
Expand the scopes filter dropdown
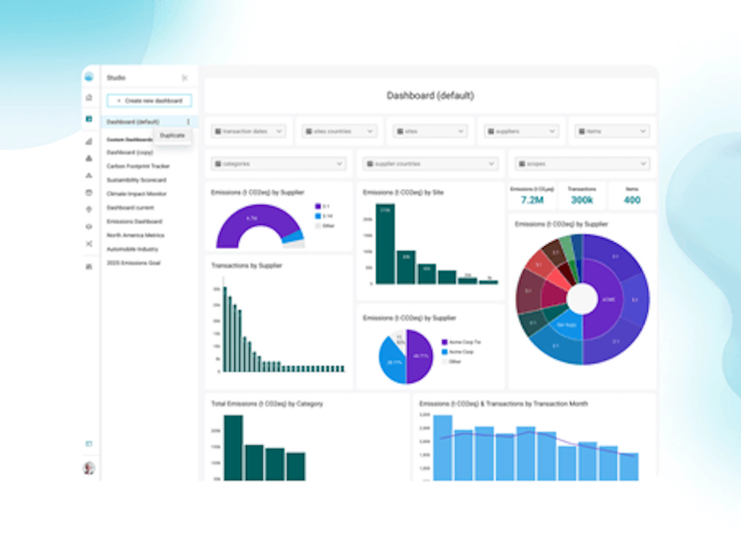(x=582, y=164)
